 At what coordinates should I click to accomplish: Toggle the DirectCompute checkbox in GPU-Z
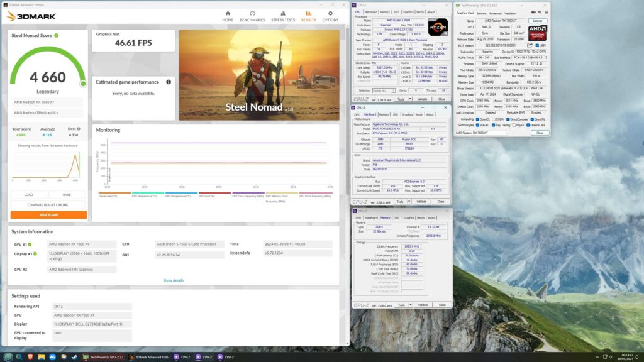click(x=508, y=119)
